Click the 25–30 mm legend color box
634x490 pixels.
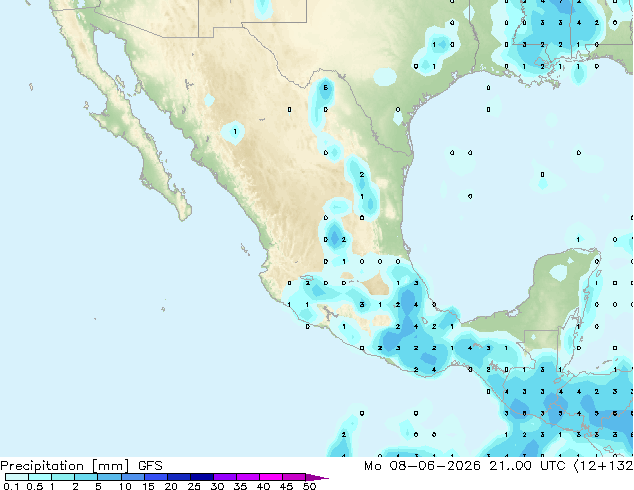(x=202, y=477)
